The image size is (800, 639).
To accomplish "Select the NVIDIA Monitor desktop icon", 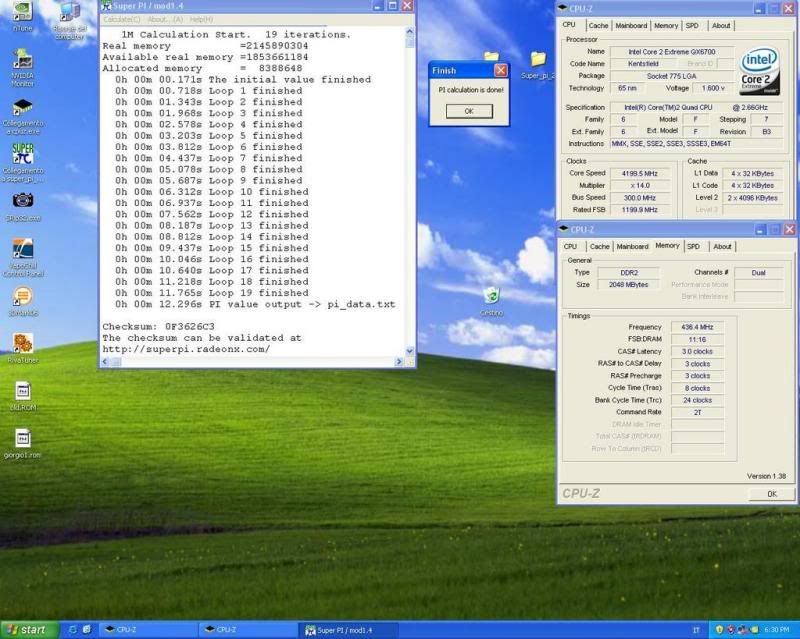I will tap(22, 59).
